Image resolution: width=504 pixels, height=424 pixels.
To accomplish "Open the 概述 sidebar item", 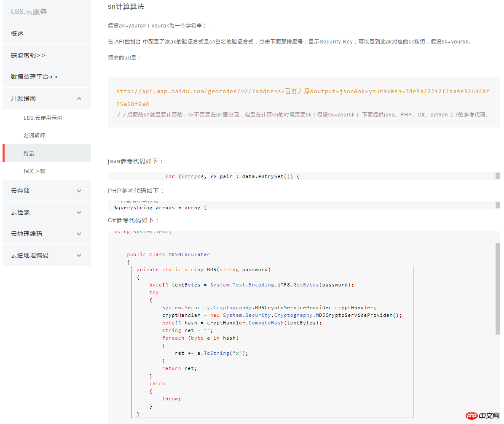I will pyautogui.click(x=47, y=34).
